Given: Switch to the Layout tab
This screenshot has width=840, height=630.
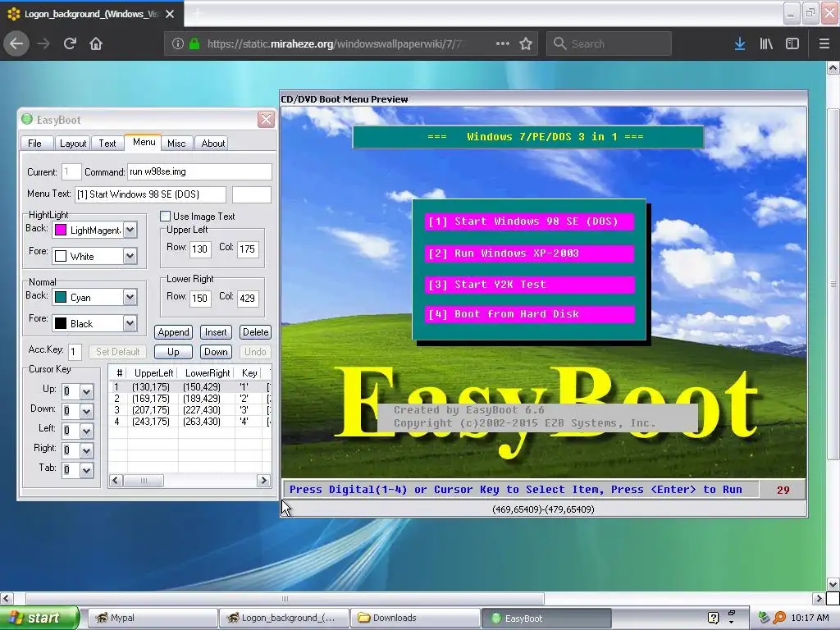Looking at the screenshot, I should (73, 143).
